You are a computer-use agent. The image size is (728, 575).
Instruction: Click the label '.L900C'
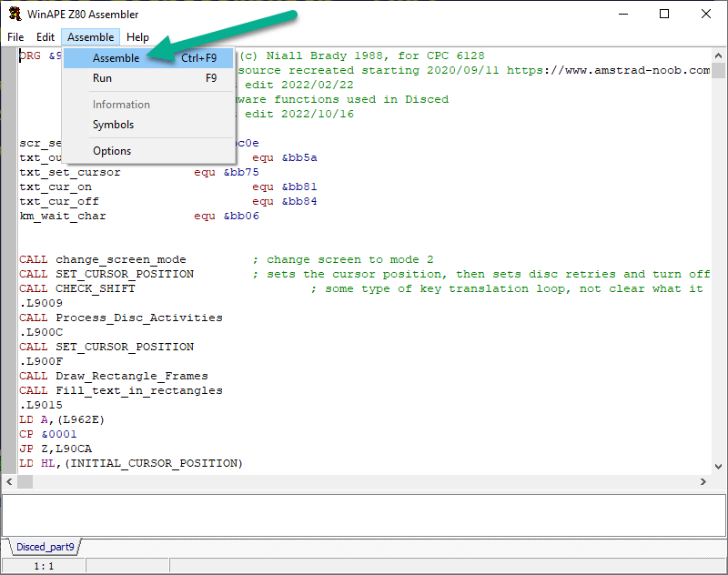pyautogui.click(x=41, y=332)
